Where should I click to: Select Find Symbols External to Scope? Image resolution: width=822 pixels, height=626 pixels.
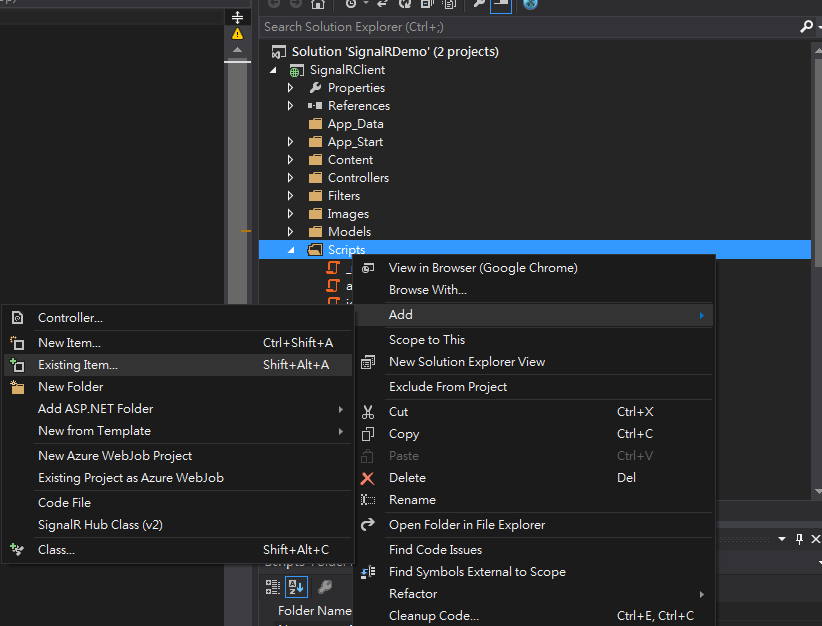coord(534,571)
